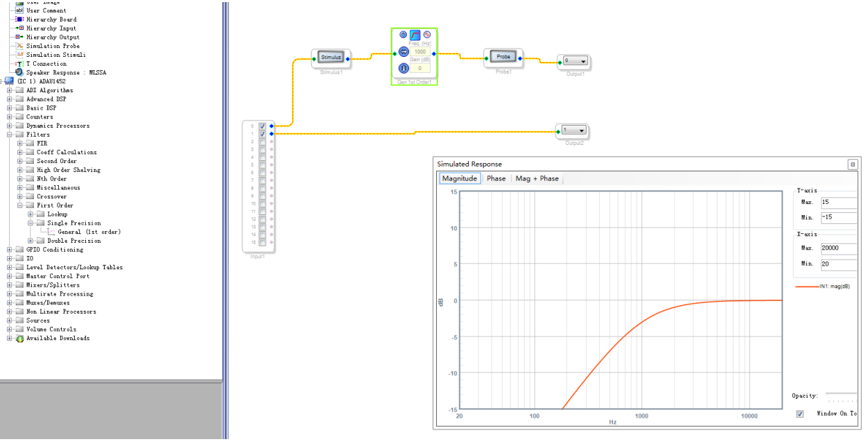Toggle the Window On Top checkbox

point(800,413)
